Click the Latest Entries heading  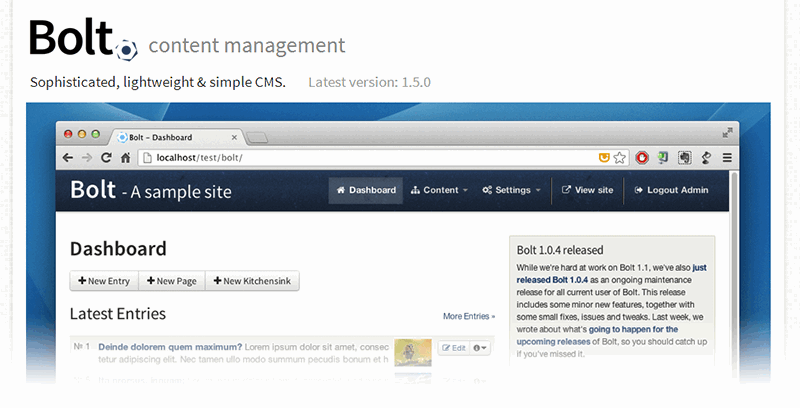click(118, 314)
